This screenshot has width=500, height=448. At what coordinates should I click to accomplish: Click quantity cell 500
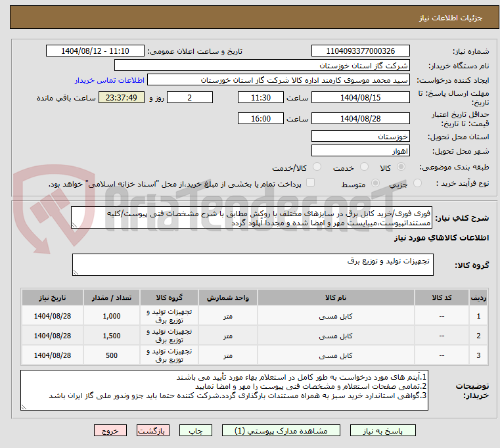point(112,355)
